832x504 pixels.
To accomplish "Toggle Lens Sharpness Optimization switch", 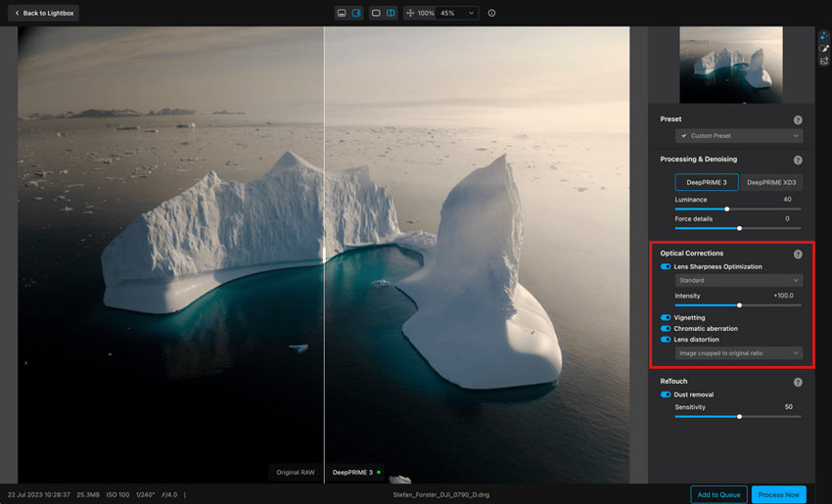I will point(666,267).
